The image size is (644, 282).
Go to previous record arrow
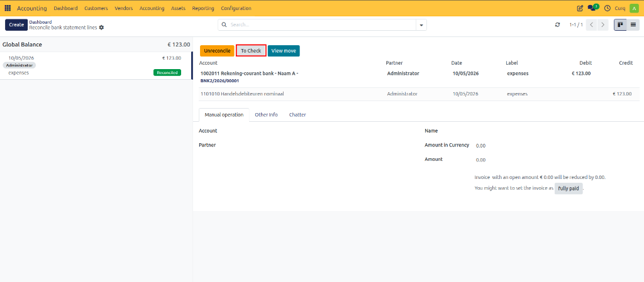tap(591, 24)
